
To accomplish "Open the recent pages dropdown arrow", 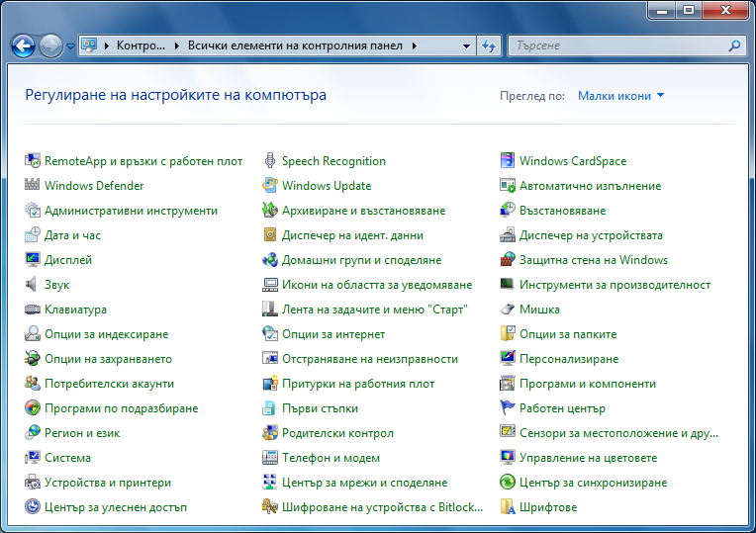I will coord(71,45).
